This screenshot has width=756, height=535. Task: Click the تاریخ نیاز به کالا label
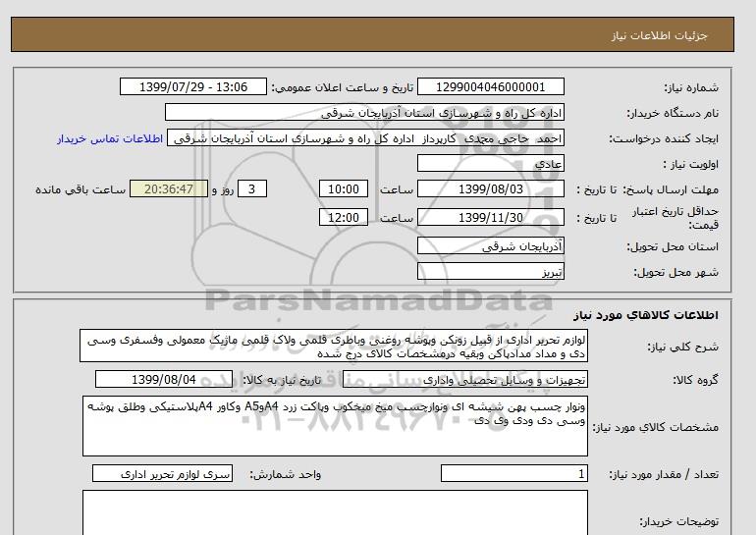(x=282, y=380)
